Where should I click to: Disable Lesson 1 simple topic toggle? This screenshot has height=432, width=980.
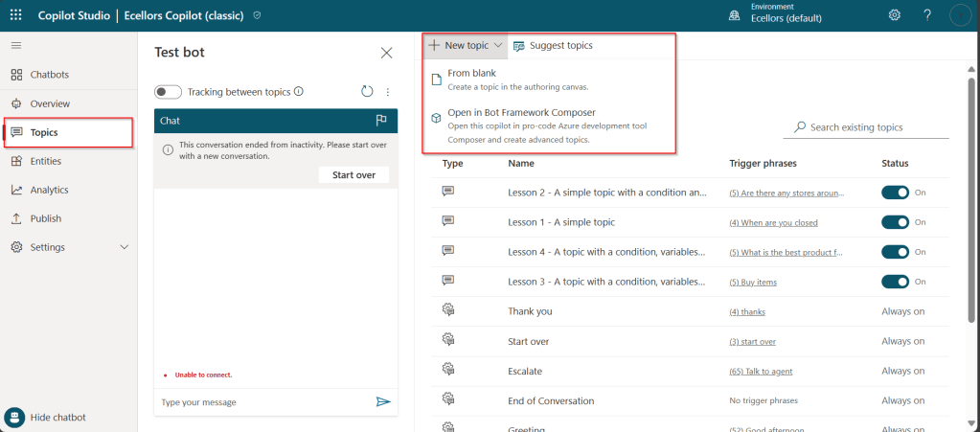pos(895,222)
